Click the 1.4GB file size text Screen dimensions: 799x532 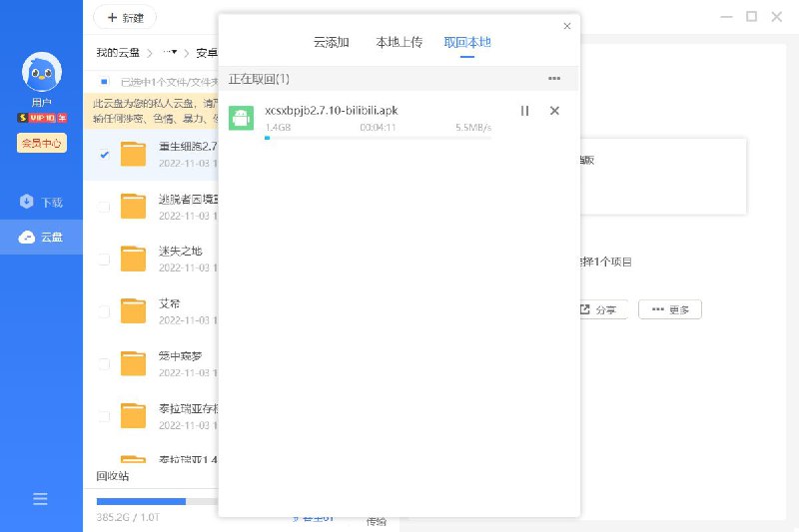tap(278, 128)
